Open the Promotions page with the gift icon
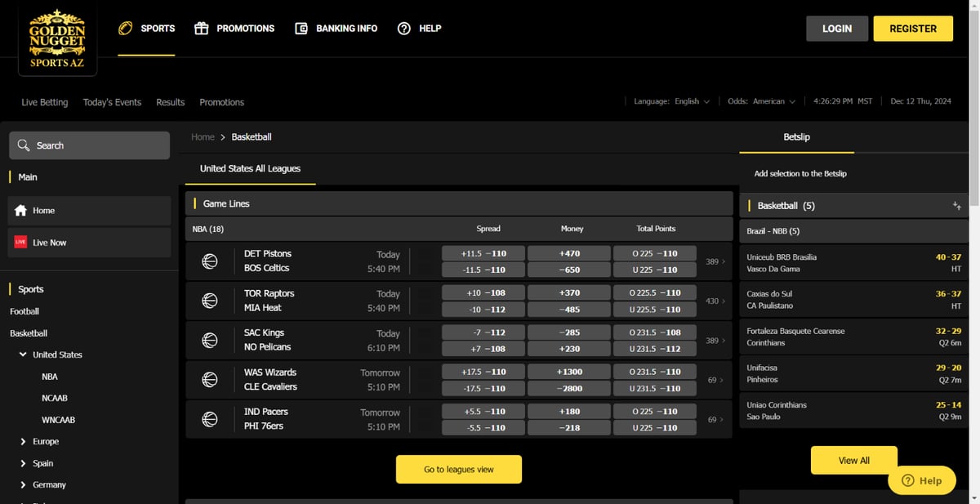The image size is (980, 504). pos(234,29)
